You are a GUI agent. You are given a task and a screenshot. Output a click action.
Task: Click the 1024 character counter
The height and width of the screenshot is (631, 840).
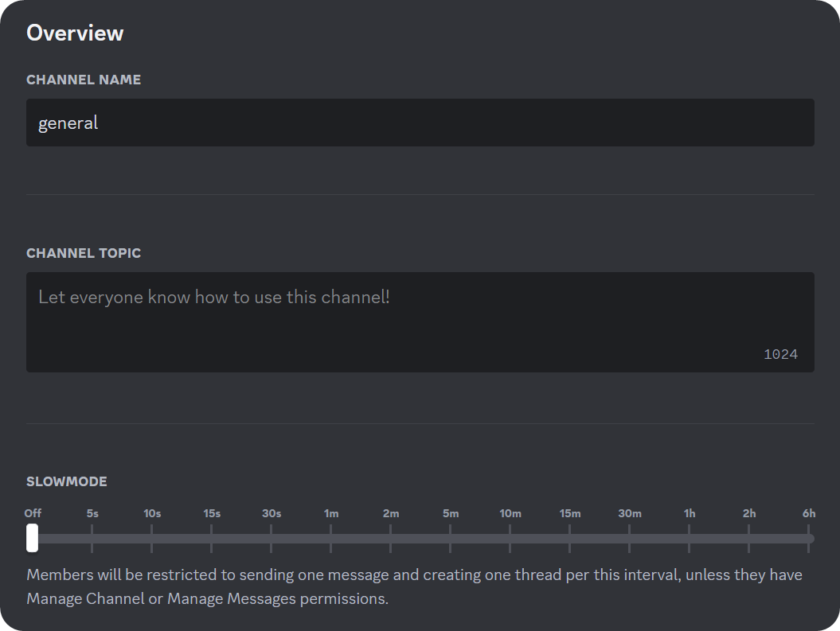[781, 354]
